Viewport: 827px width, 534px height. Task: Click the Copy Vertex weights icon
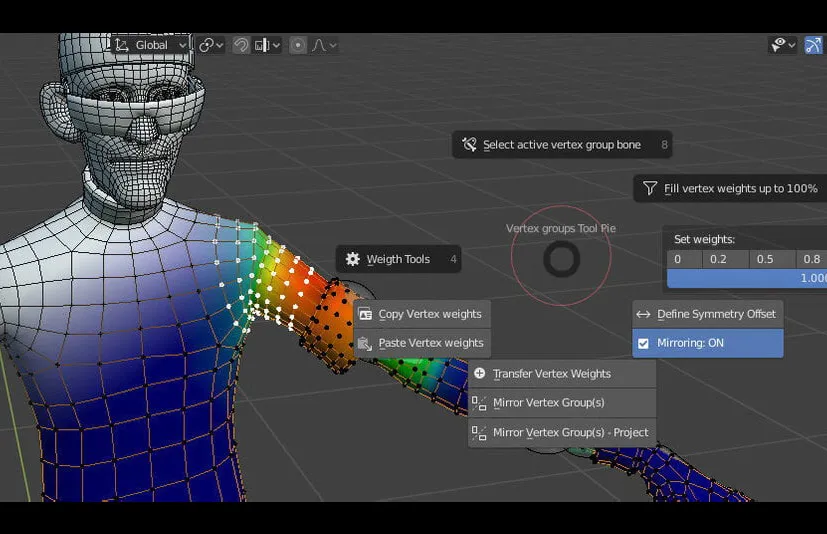[365, 314]
